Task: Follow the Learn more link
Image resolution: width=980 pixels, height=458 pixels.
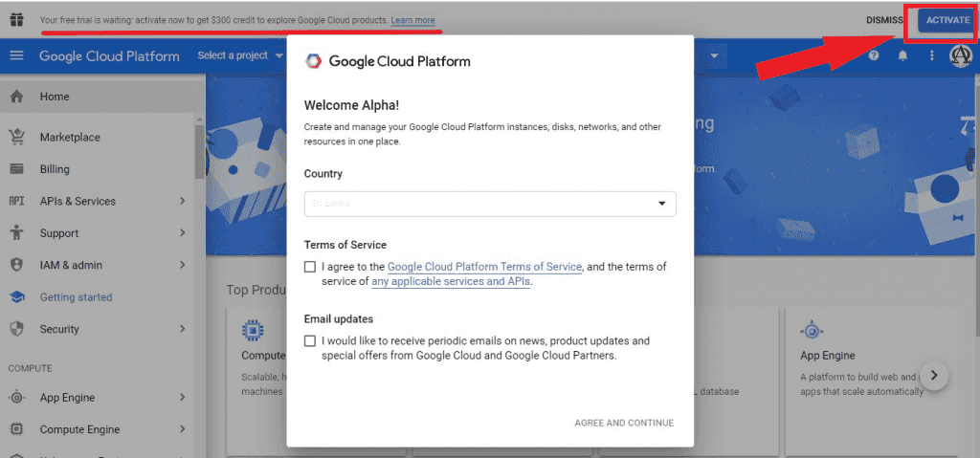Action: tap(412, 20)
